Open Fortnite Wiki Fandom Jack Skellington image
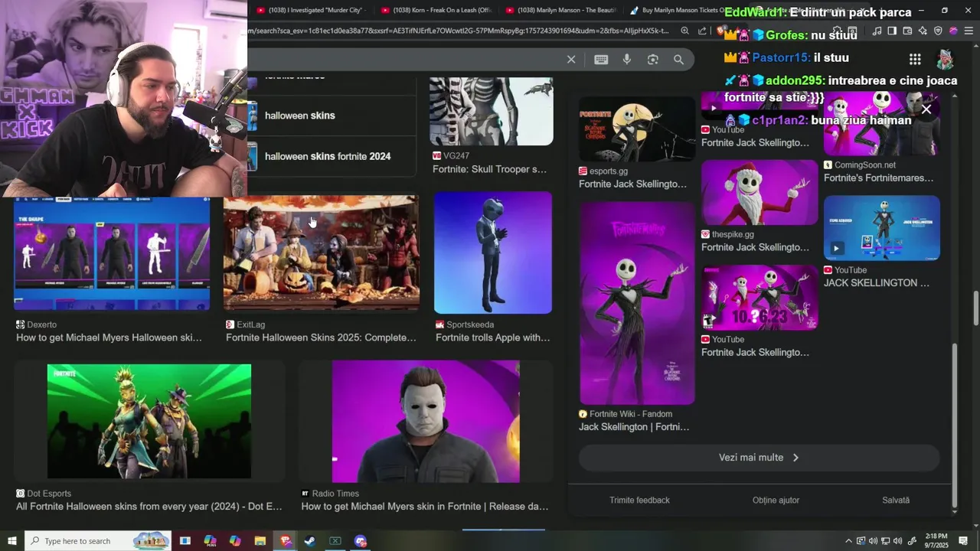This screenshot has width=980, height=551. (x=637, y=303)
